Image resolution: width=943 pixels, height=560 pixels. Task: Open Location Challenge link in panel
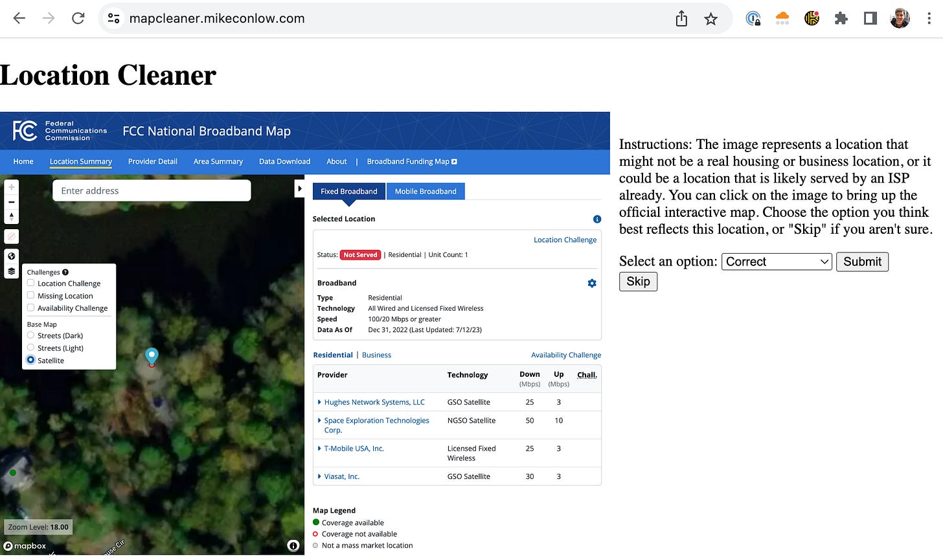coord(565,240)
